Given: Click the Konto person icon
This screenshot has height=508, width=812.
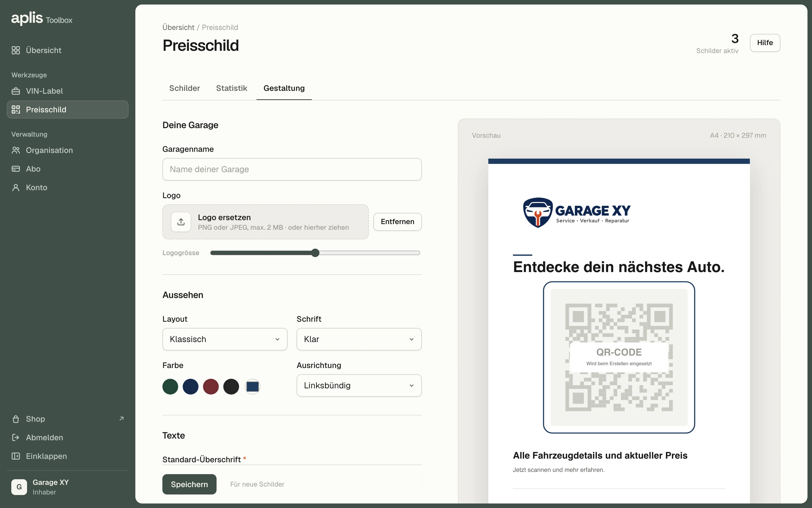Looking at the screenshot, I should click(16, 187).
